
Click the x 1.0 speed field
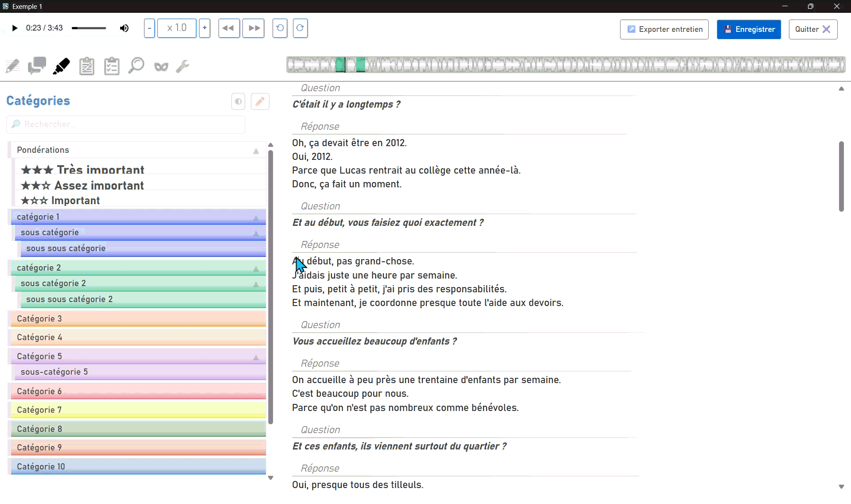[177, 28]
